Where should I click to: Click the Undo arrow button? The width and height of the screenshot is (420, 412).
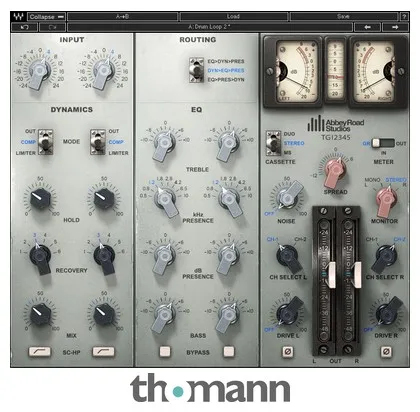click(x=24, y=27)
